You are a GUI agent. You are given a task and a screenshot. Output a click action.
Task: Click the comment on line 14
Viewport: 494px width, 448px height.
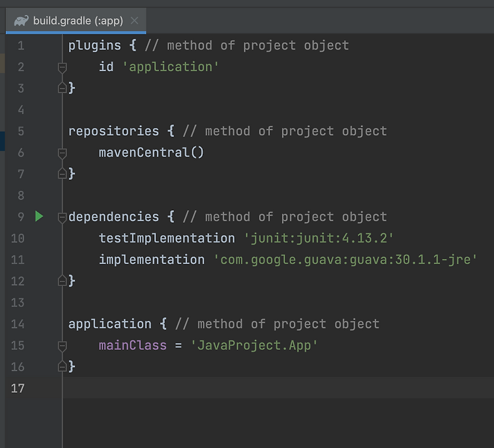[277, 324]
